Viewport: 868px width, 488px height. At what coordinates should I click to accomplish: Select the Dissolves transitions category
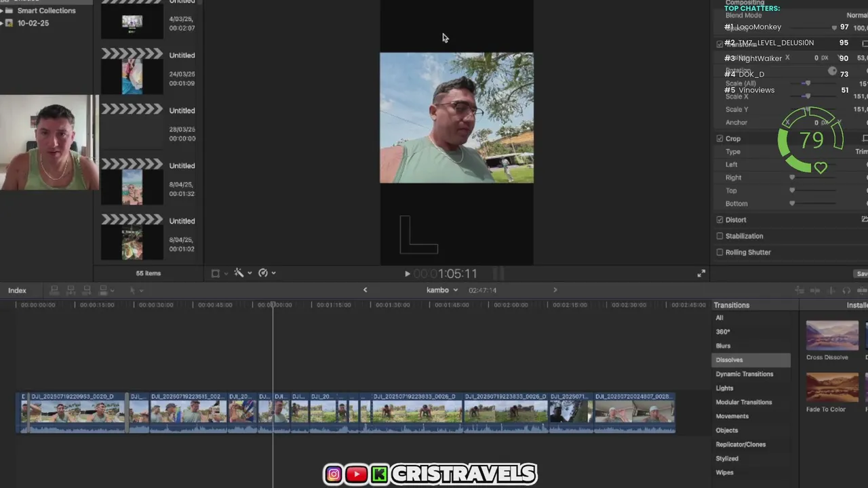tap(751, 360)
